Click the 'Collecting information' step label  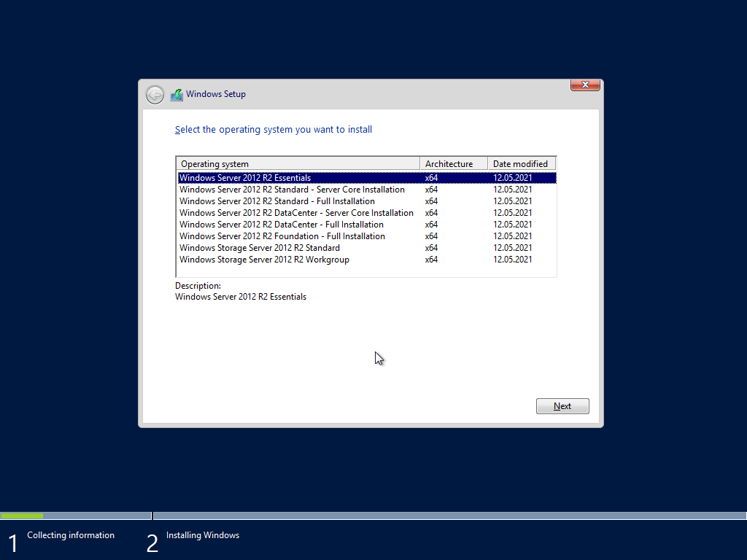coord(71,535)
